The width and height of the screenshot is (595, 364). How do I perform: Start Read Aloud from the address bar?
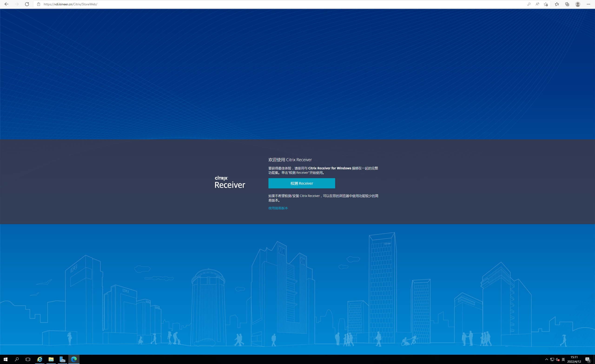(x=537, y=4)
